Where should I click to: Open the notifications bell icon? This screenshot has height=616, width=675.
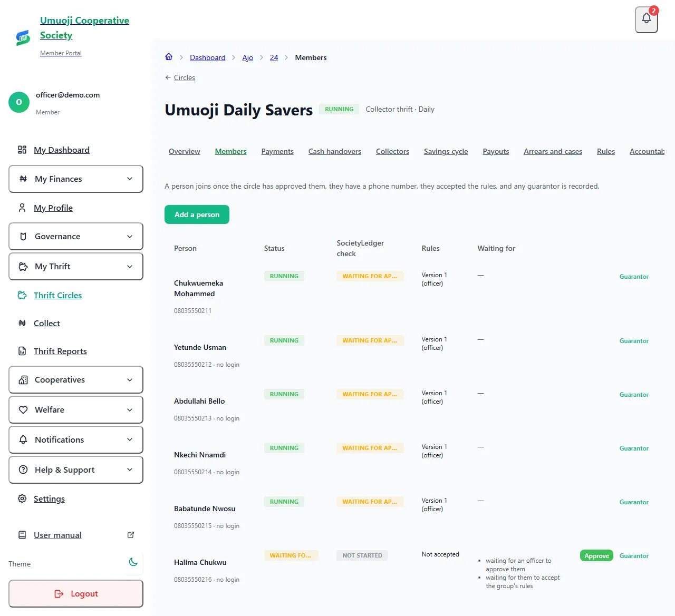647,19
